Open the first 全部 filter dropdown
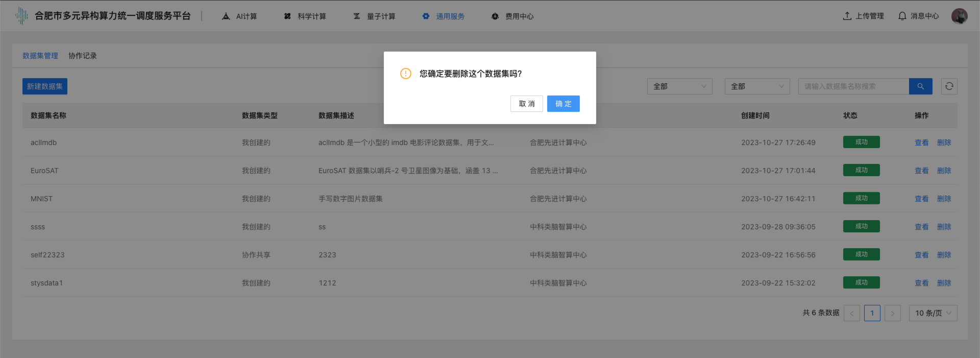980x358 pixels. pos(679,86)
